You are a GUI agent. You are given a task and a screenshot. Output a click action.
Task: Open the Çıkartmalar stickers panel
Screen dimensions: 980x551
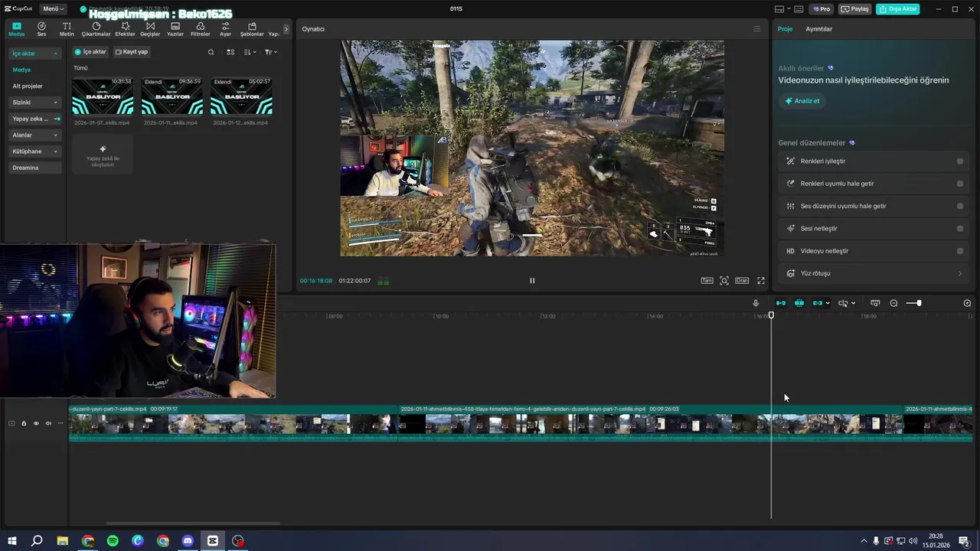(x=96, y=29)
